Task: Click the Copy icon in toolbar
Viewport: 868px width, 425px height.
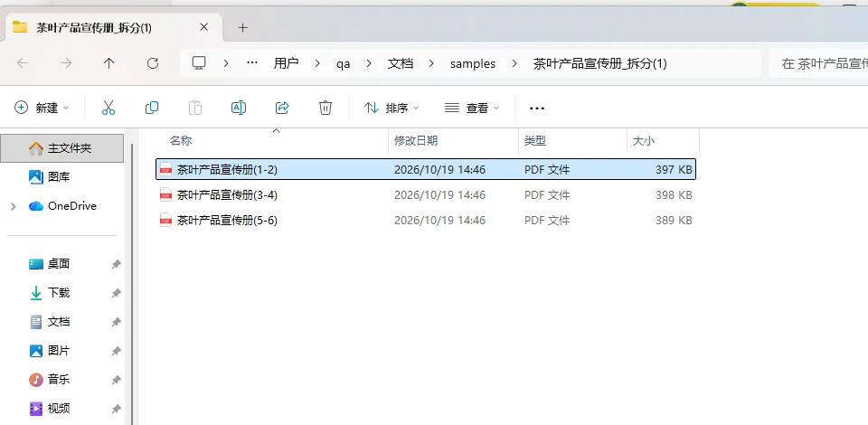Action: (152, 108)
